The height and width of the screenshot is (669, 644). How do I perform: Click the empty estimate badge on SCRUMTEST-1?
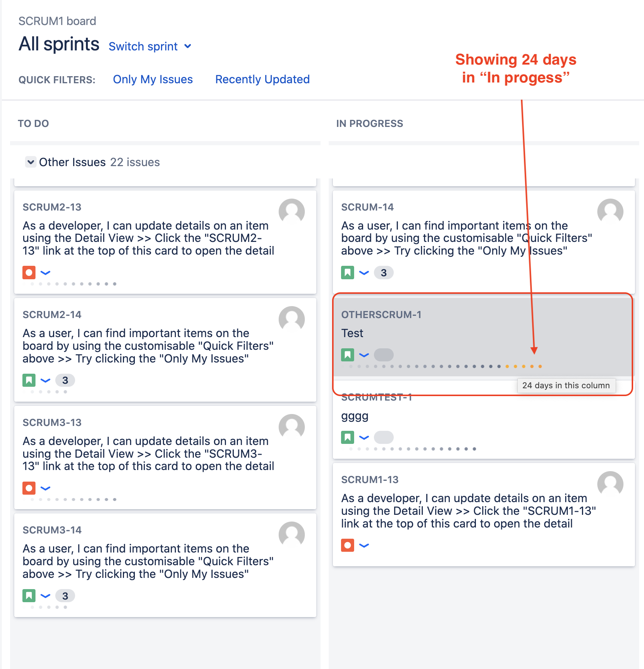click(x=384, y=437)
